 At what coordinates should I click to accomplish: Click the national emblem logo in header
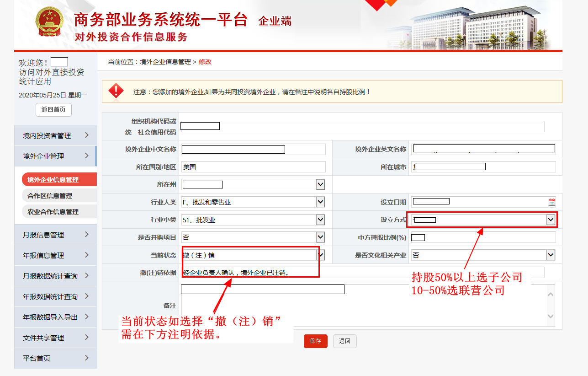pyautogui.click(x=50, y=22)
